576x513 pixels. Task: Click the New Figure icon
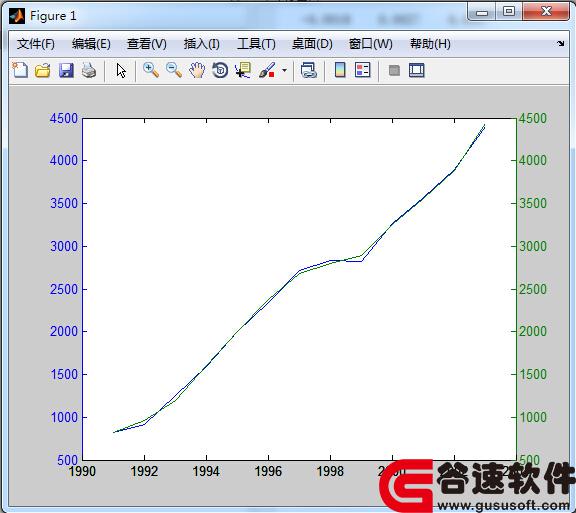20,70
